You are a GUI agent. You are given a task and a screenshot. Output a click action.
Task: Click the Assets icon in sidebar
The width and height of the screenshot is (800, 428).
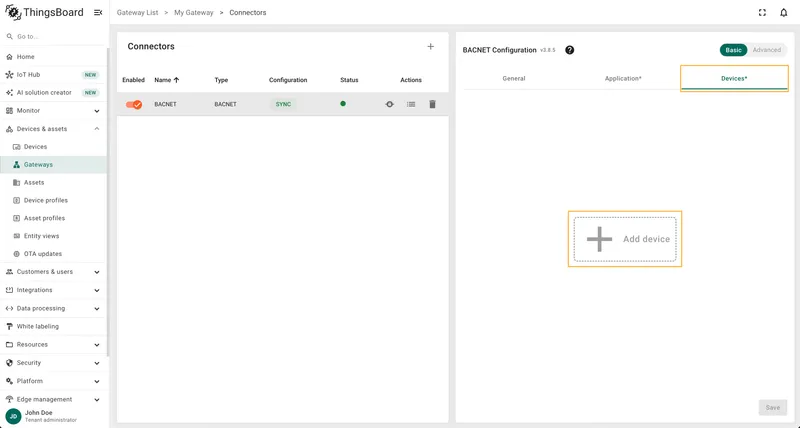click(x=16, y=183)
